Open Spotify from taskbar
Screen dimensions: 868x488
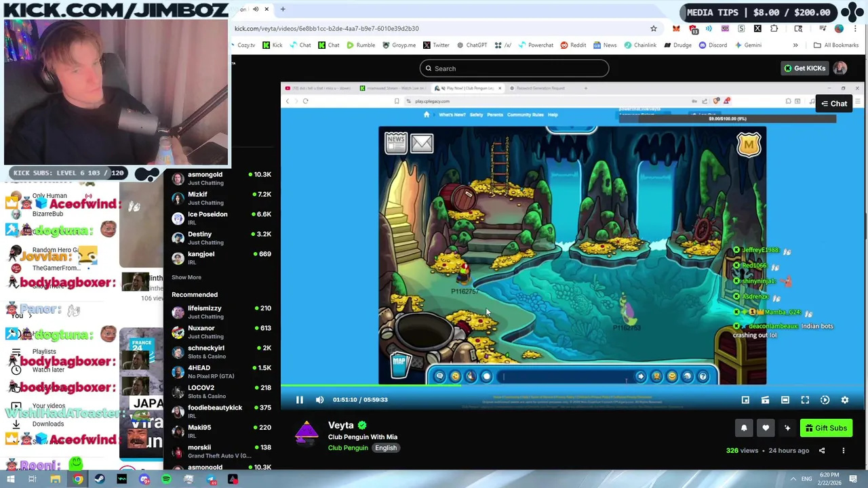coord(166,480)
